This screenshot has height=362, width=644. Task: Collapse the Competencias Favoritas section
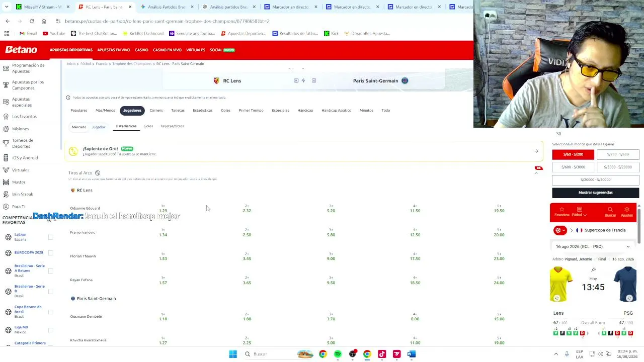pyautogui.click(x=55, y=220)
